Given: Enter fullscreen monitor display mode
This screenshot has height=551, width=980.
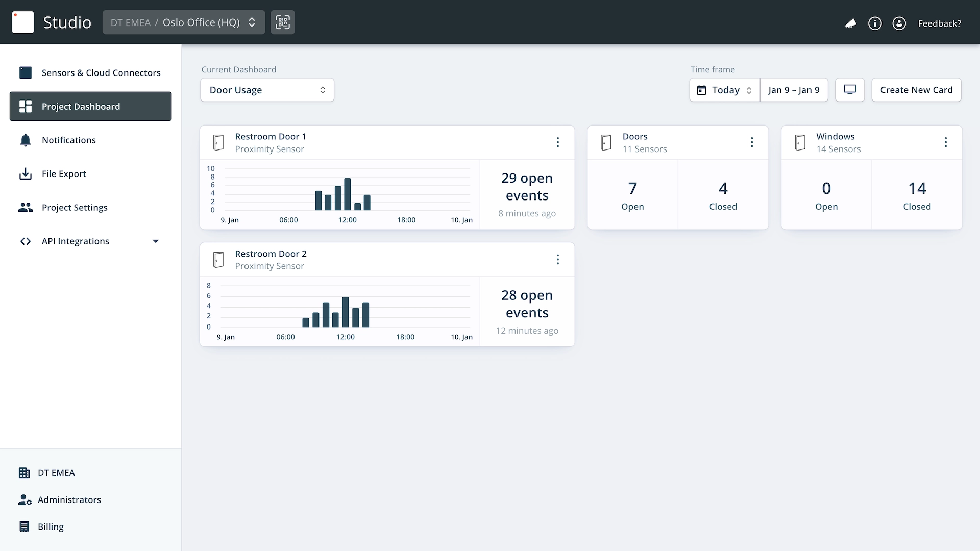Looking at the screenshot, I should [850, 90].
